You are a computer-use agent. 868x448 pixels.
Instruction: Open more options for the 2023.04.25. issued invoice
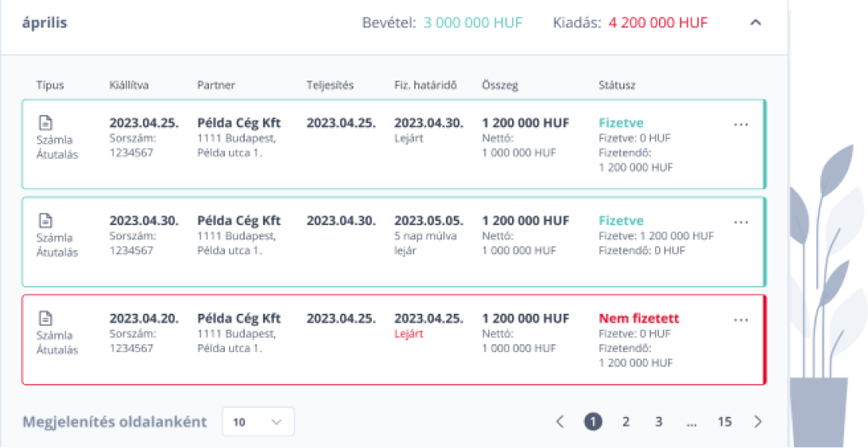click(x=740, y=125)
